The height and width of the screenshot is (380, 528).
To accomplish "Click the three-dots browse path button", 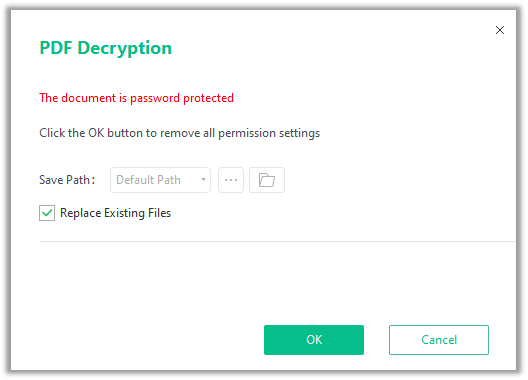I will tap(231, 180).
